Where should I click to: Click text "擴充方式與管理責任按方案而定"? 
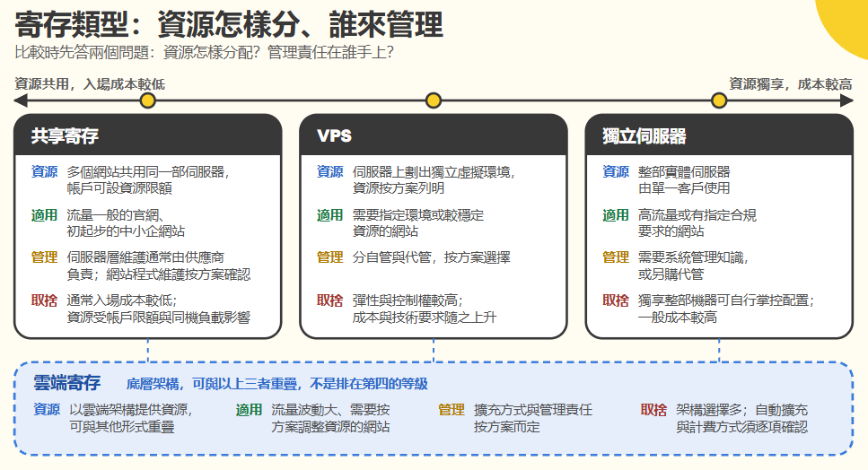click(533, 419)
